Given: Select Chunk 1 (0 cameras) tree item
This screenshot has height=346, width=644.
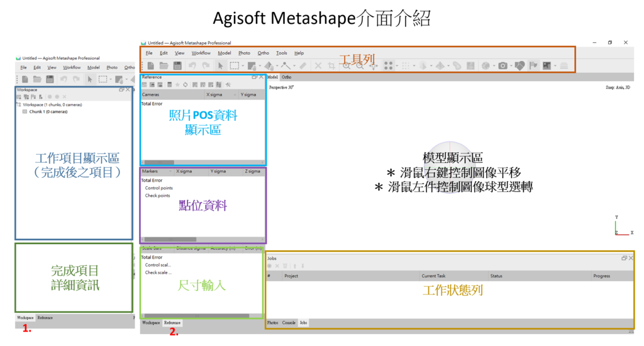Looking at the screenshot, I should (48, 112).
